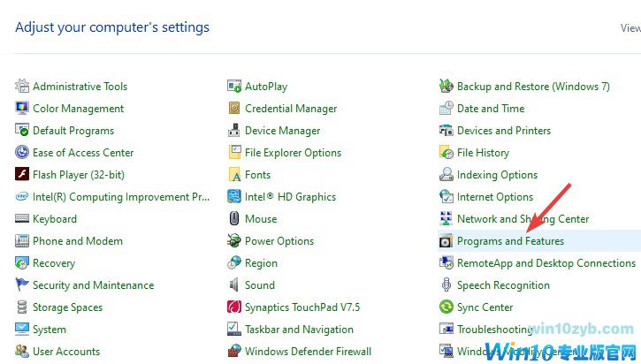641x364 pixels.
Task: Open File Explorer Options link
Action: click(x=293, y=153)
